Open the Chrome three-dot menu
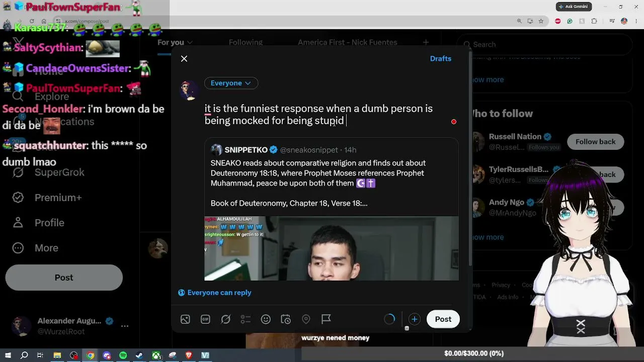Viewport: 644px width, 362px height. point(635,21)
